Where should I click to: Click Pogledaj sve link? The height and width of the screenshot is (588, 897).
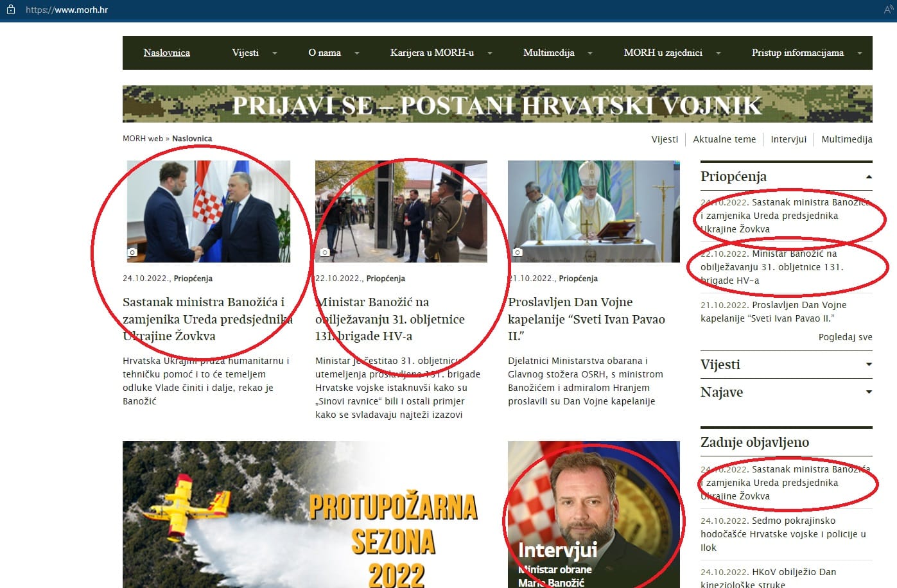coord(845,337)
